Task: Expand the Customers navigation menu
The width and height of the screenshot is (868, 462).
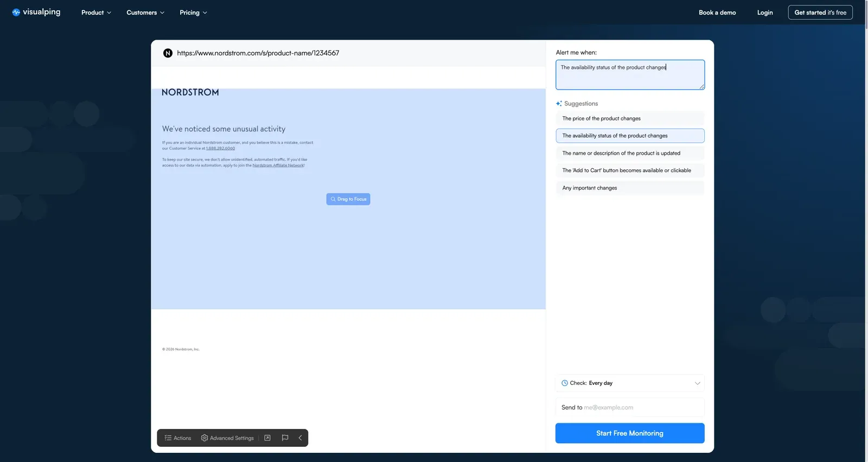Action: 145,12
